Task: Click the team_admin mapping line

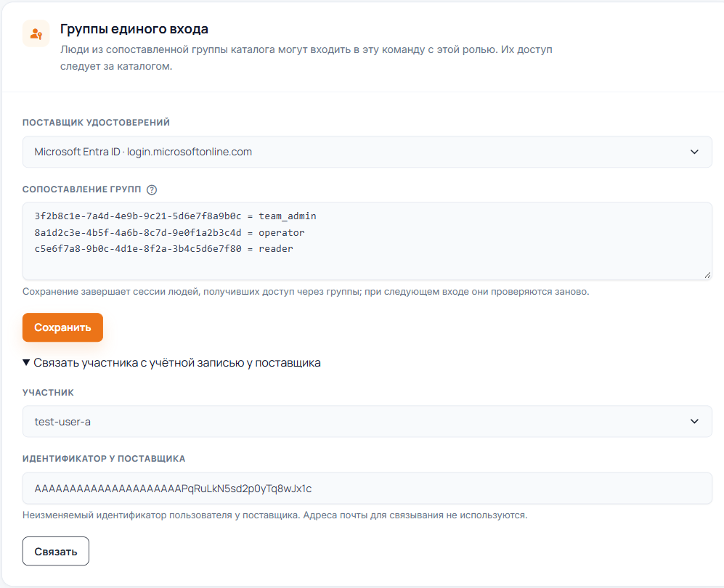Action: pos(176,216)
